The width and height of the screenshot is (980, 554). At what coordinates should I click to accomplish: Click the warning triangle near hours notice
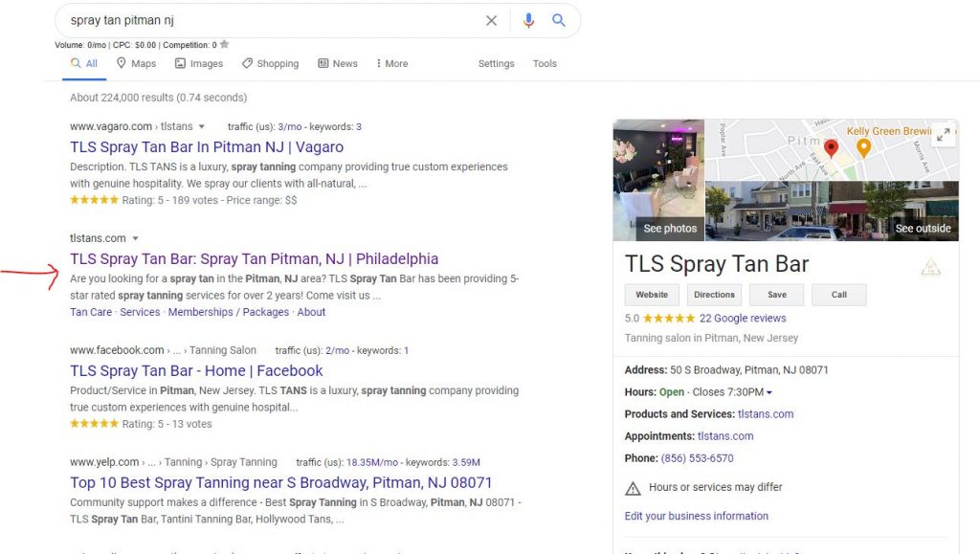pos(633,488)
